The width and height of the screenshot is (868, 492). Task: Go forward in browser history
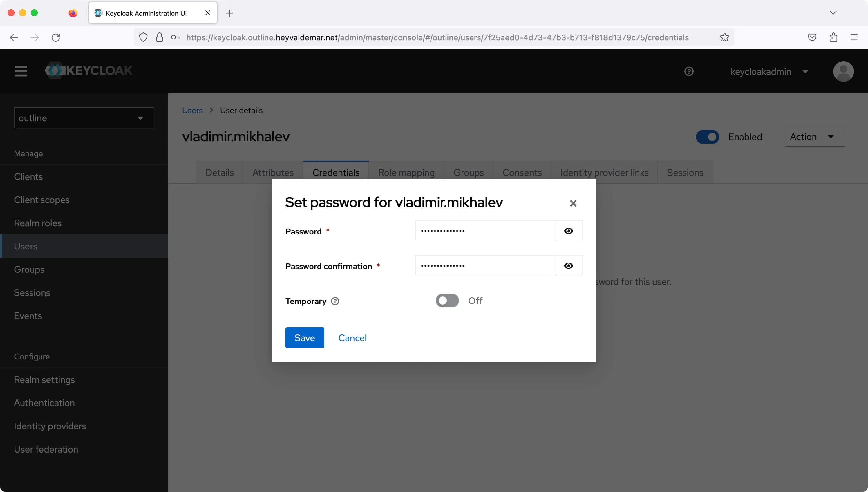coord(35,37)
